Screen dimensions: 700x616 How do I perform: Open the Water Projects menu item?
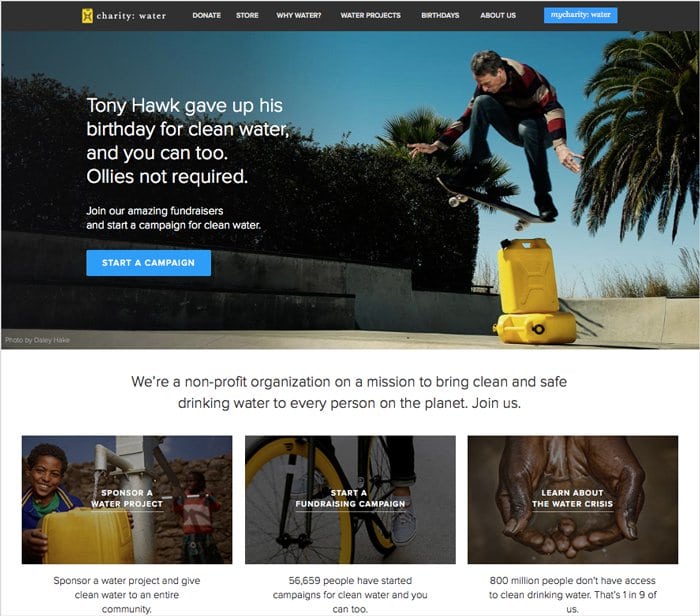(x=371, y=15)
